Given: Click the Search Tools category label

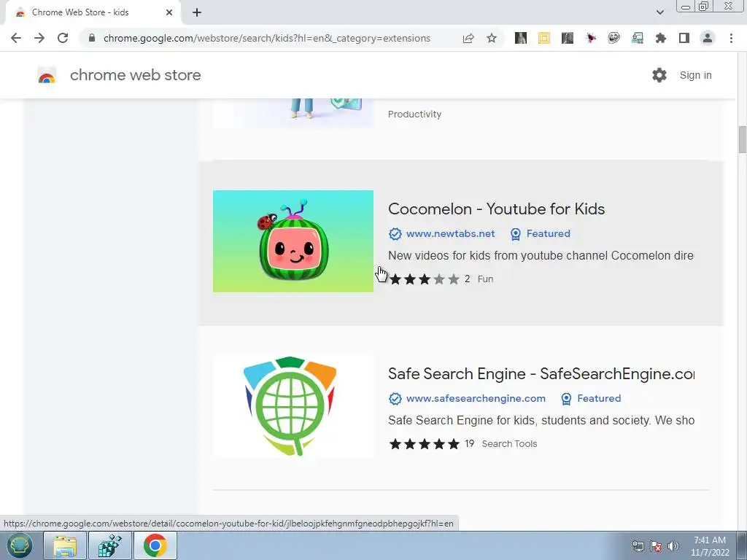Looking at the screenshot, I should pos(509,444).
